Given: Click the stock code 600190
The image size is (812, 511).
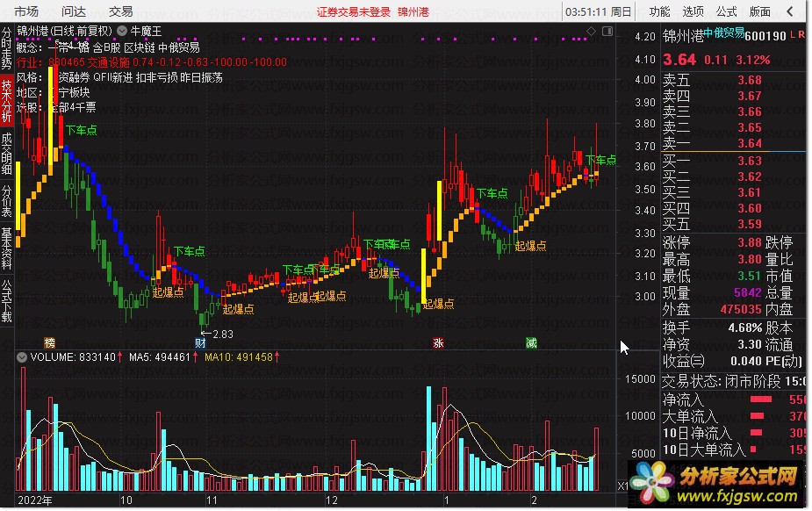Looking at the screenshot, I should [765, 36].
